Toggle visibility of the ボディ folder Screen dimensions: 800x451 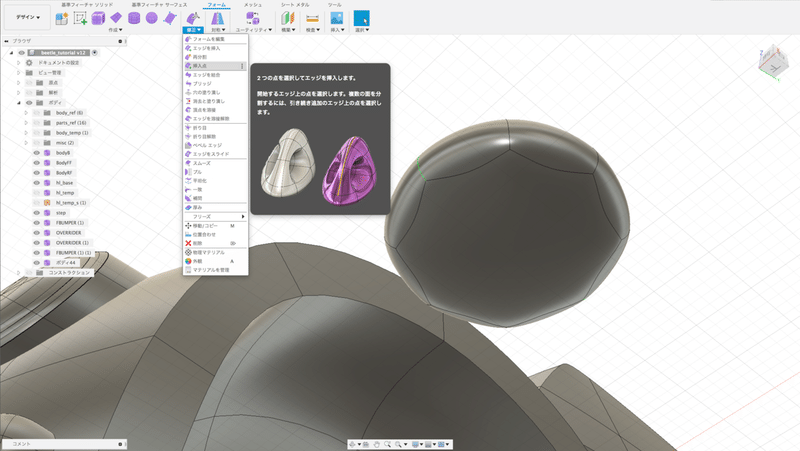pyautogui.click(x=29, y=103)
